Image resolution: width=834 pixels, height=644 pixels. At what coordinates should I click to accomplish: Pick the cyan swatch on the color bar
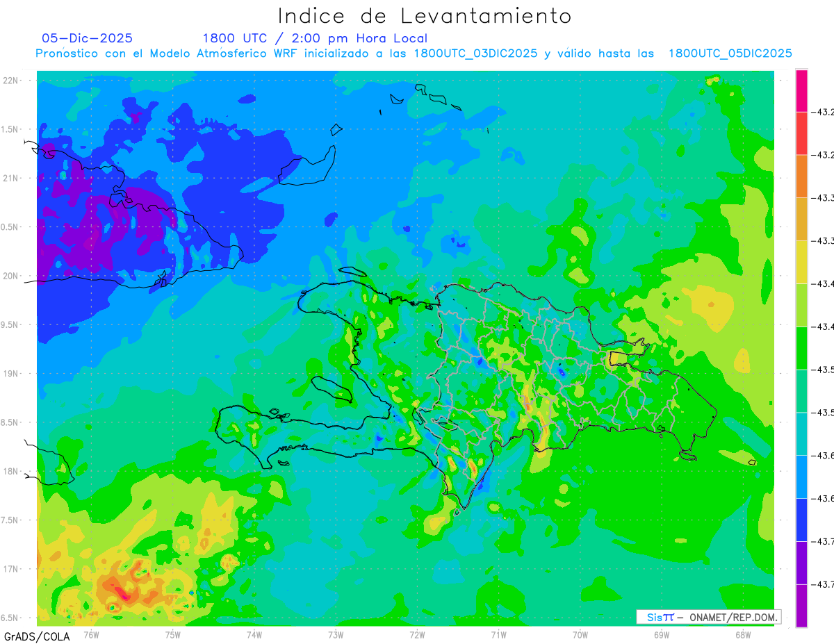801,434
